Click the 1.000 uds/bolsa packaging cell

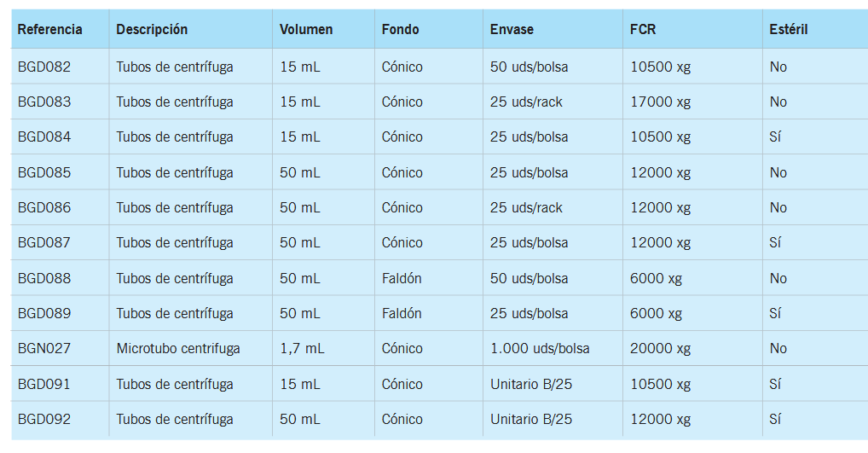click(540, 349)
